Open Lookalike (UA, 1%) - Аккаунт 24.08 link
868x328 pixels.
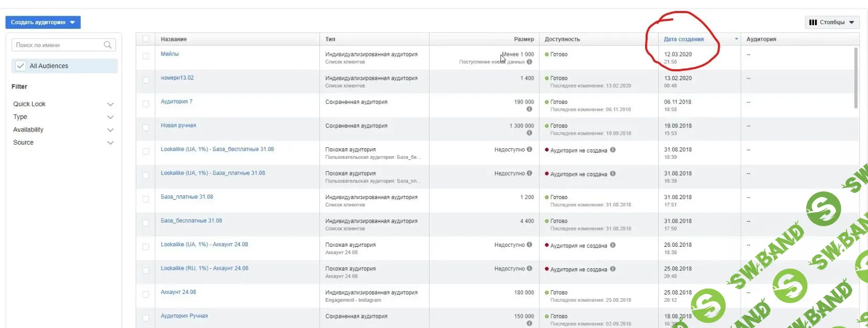pos(204,245)
